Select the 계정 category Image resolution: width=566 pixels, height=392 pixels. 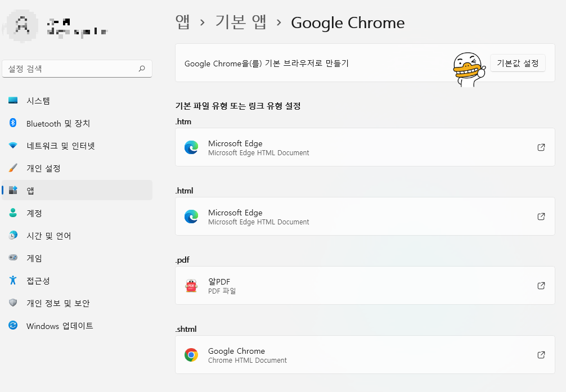point(77,213)
